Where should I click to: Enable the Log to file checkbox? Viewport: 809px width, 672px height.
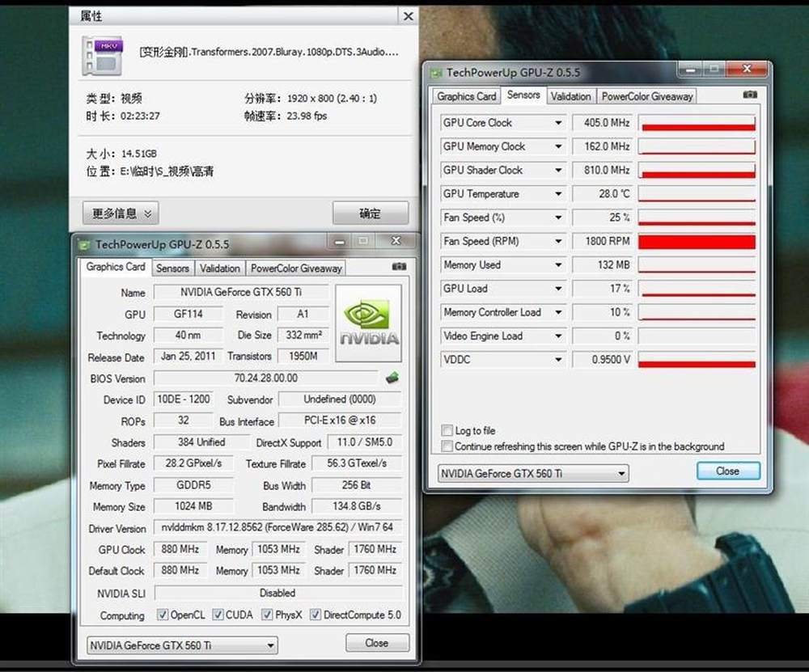click(x=447, y=430)
